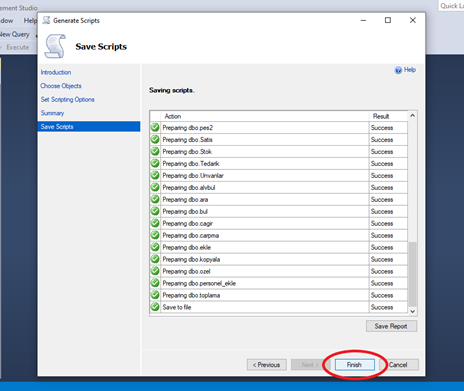464x391 pixels.
Task: Click success icon for Preparing dbo.carpma
Action: click(155, 235)
